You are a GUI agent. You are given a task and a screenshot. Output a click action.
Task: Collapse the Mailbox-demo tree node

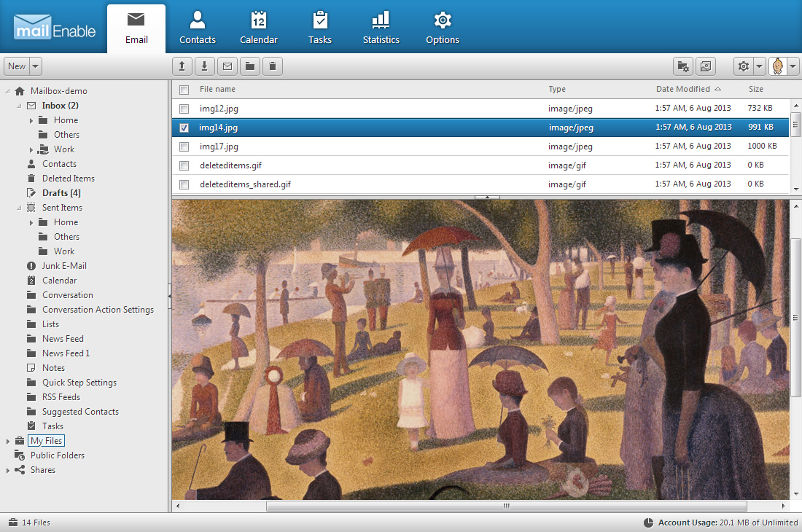pos(8,91)
